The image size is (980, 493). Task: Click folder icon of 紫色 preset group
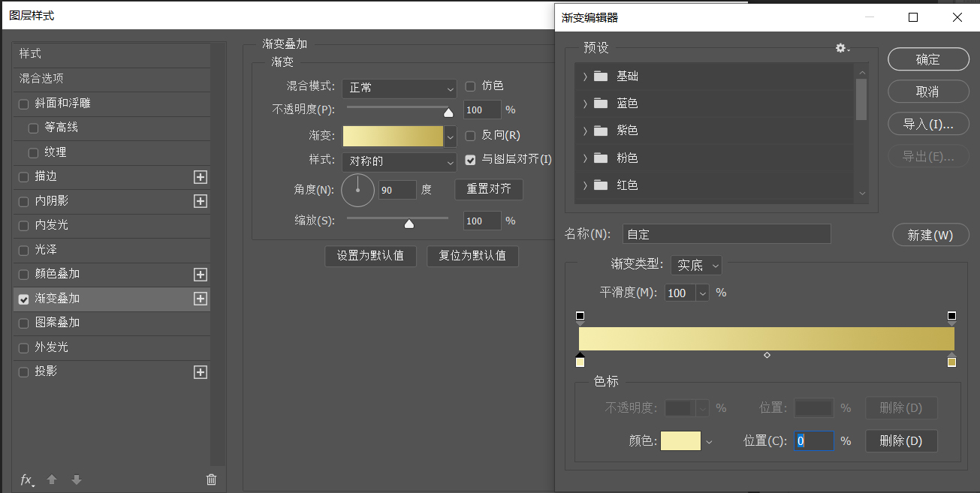[x=600, y=131]
